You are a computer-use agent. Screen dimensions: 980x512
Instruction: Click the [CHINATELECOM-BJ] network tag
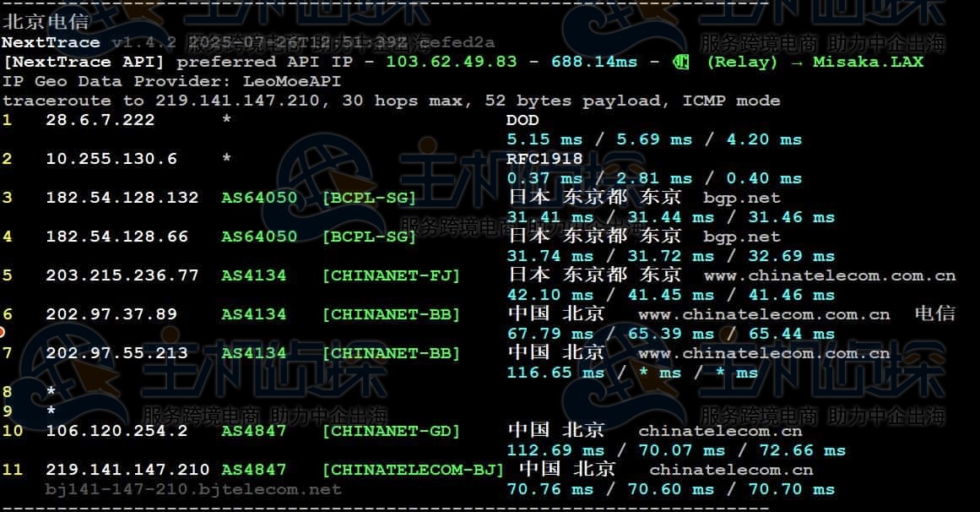coord(413,470)
